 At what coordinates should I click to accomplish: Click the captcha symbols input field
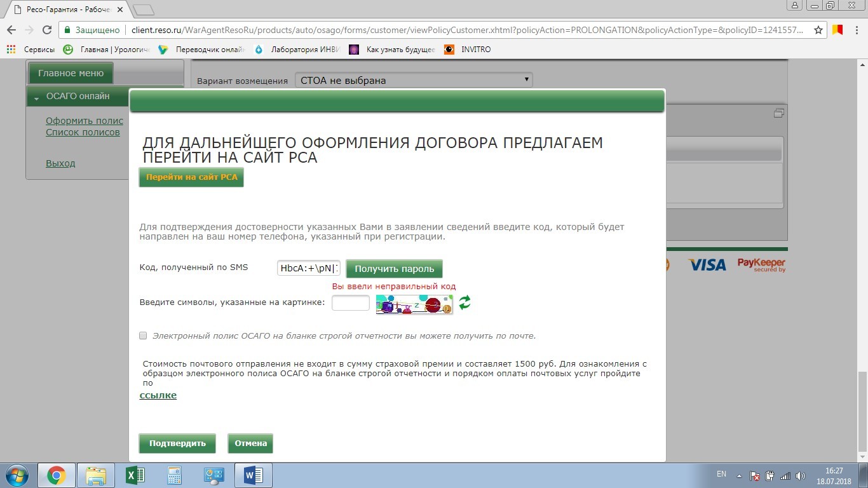(x=351, y=303)
